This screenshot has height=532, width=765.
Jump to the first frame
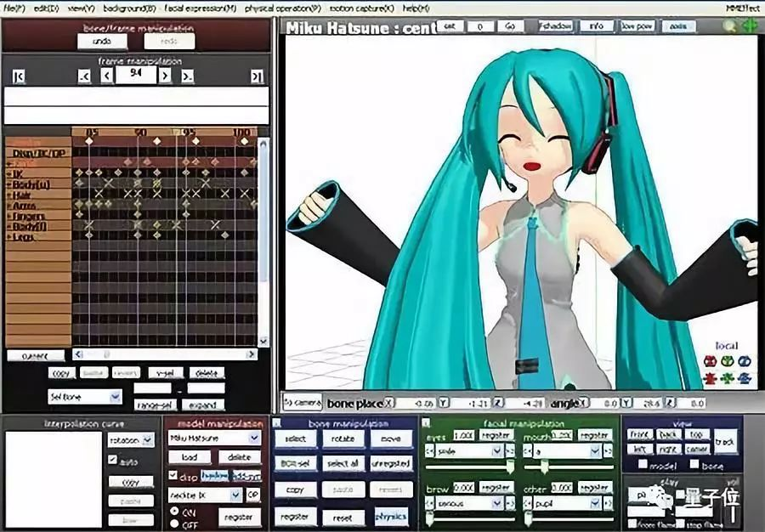click(19, 76)
